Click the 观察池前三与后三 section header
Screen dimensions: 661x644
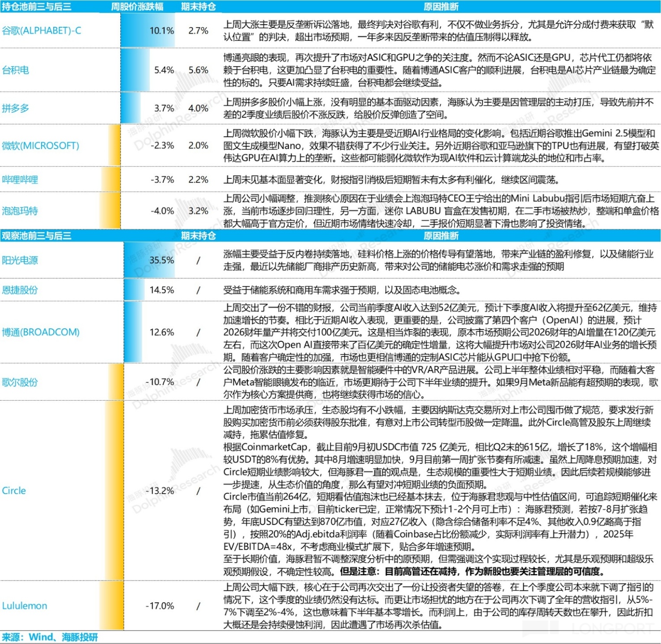click(36, 236)
